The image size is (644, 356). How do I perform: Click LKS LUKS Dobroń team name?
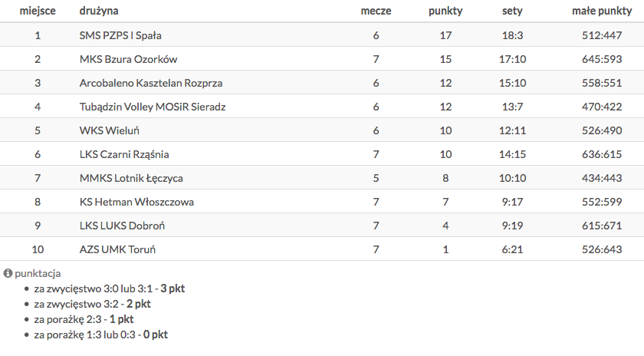(122, 226)
